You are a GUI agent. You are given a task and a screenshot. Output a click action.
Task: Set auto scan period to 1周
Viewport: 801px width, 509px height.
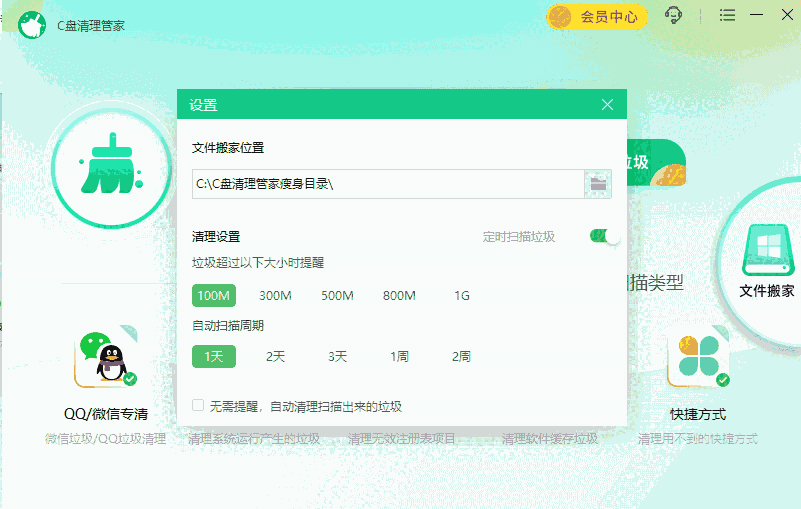399,356
